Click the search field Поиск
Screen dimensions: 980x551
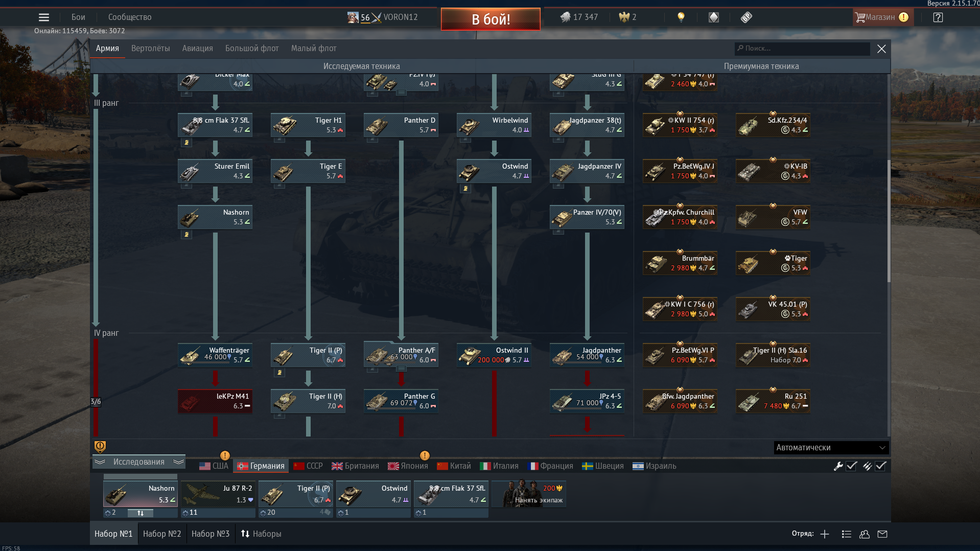click(x=802, y=49)
